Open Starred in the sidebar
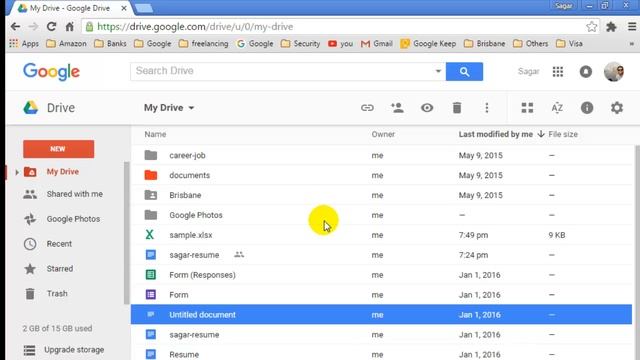This screenshot has height=360, width=640. click(60, 269)
